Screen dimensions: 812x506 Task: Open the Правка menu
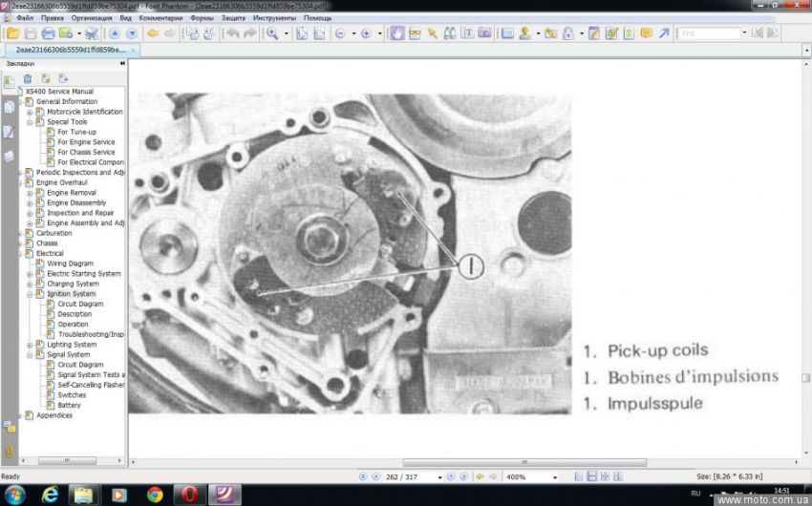(53, 18)
